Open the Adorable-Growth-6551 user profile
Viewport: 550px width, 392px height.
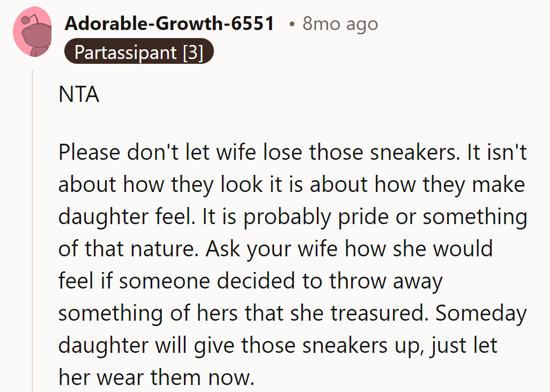pyautogui.click(x=169, y=24)
